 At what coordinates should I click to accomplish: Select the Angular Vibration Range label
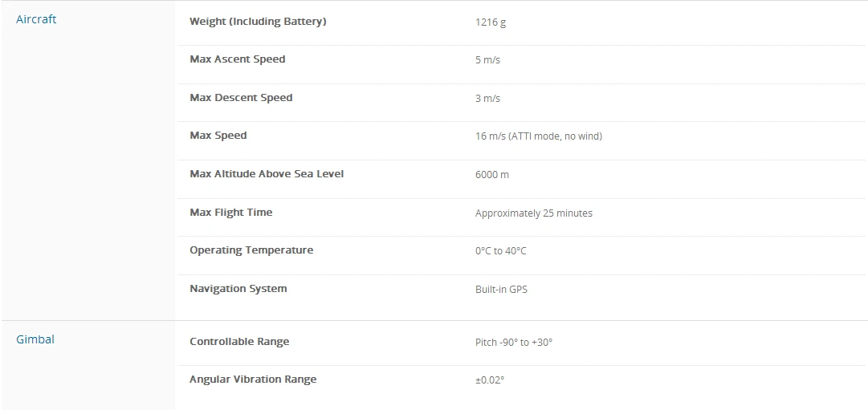point(253,380)
